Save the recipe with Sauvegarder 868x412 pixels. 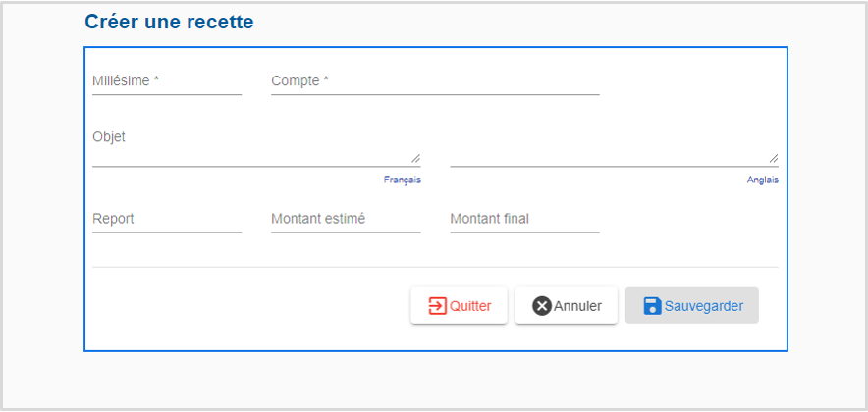coord(691,306)
